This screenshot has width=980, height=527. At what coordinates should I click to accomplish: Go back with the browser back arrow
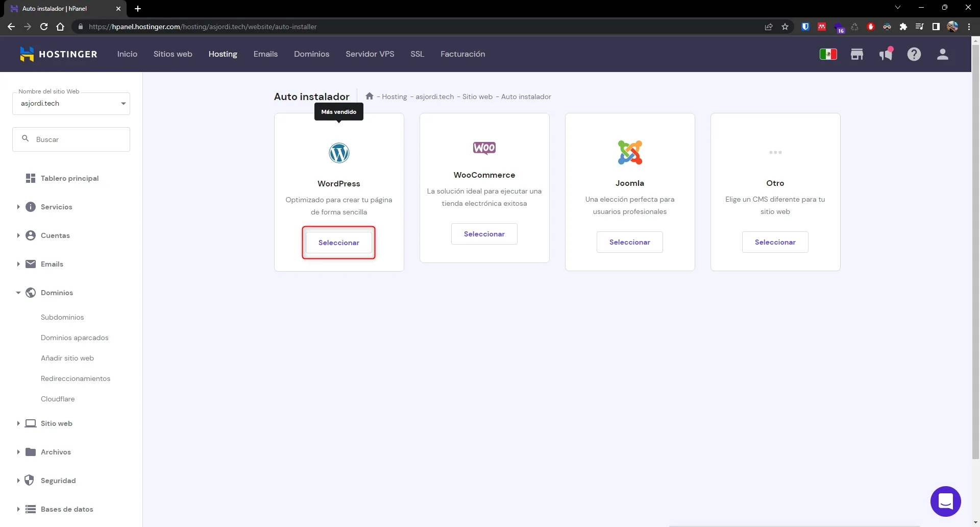11,27
